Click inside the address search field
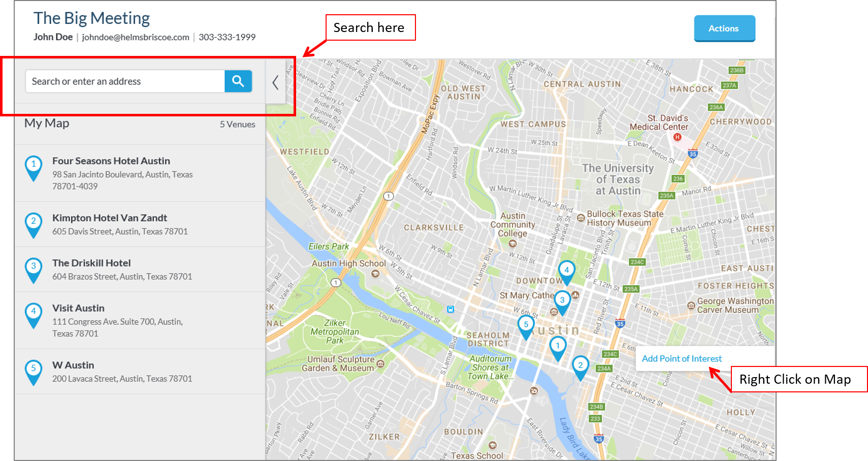The image size is (868, 461). tap(124, 81)
